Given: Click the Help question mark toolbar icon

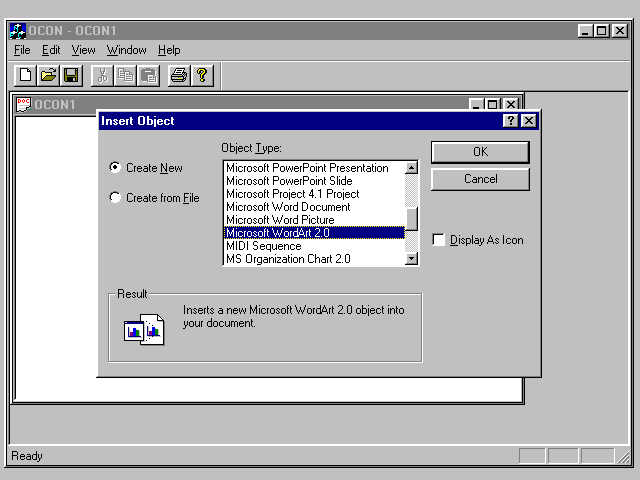Looking at the screenshot, I should 202,75.
